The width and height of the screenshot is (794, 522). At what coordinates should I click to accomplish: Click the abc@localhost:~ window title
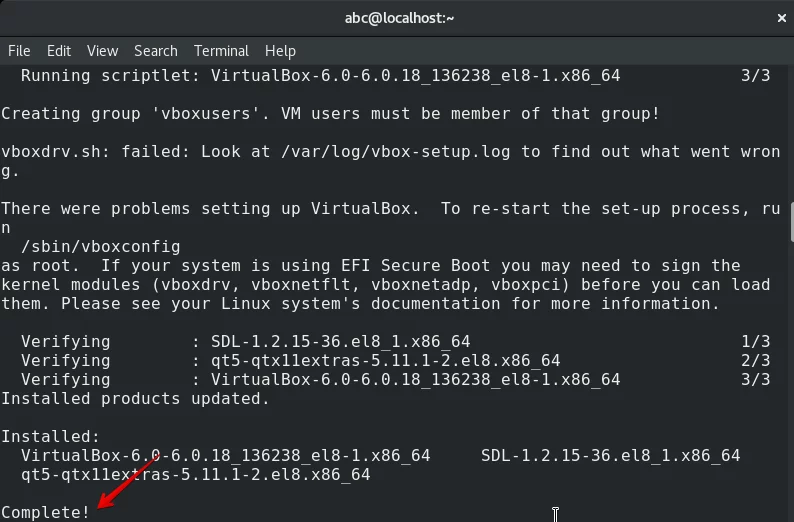tap(399, 18)
